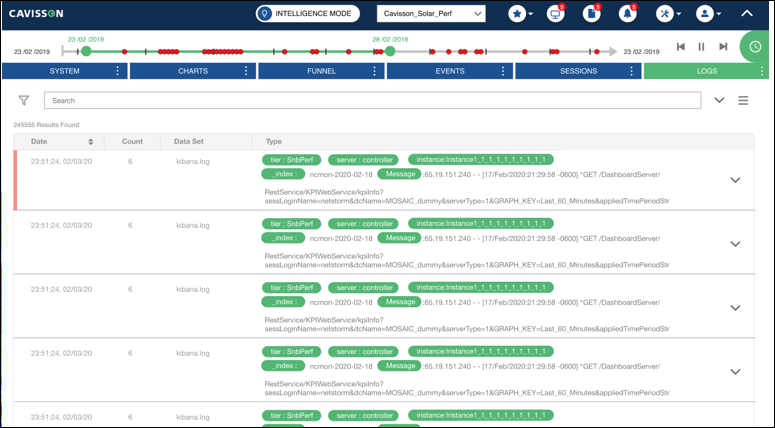This screenshot has width=775, height=428.
Task: Pause the timeline playback
Action: tap(701, 46)
